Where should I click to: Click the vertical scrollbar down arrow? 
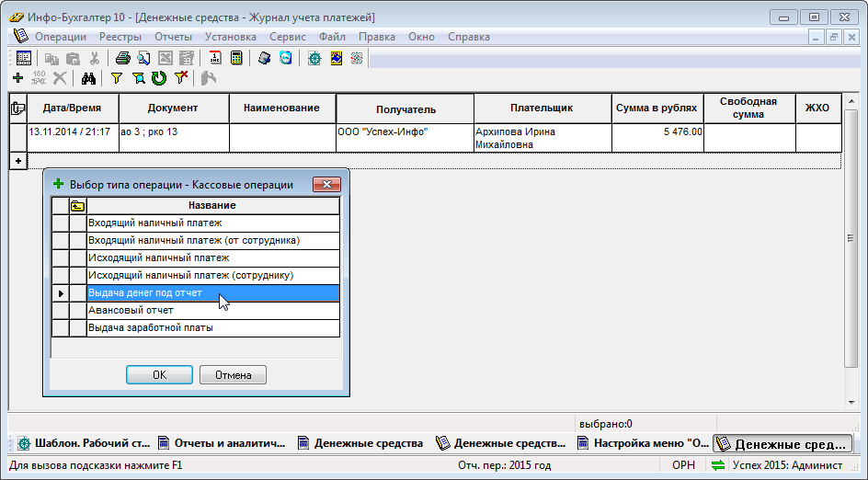click(x=851, y=403)
